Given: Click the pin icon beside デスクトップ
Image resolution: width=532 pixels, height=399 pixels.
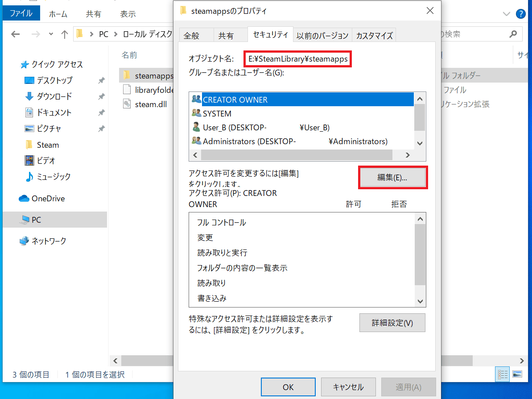Looking at the screenshot, I should point(101,80).
